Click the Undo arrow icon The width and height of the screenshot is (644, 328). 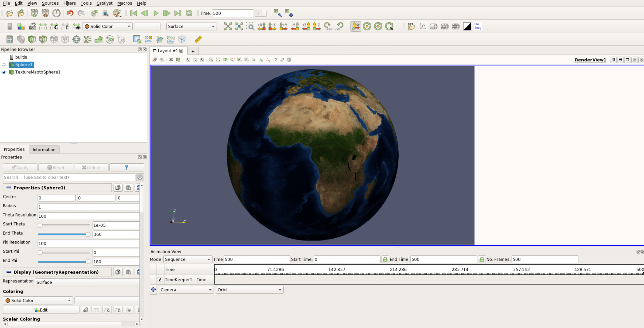(70, 13)
